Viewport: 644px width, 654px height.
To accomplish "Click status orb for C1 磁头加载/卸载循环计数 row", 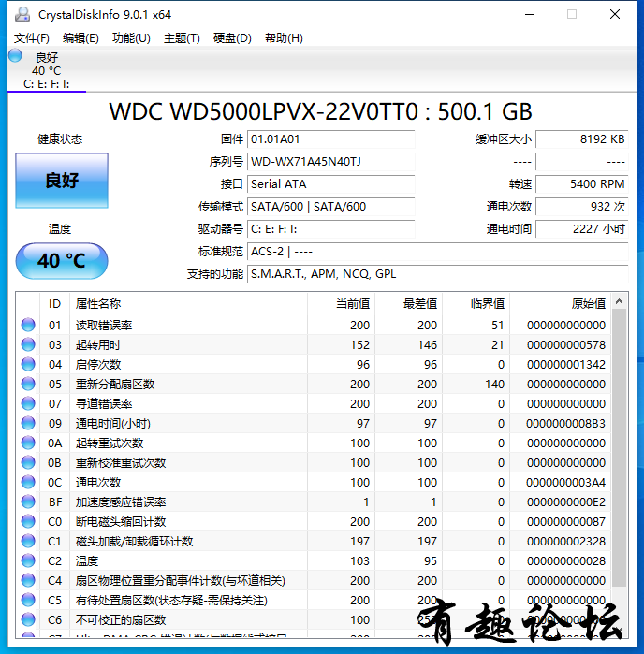I will point(28,541).
